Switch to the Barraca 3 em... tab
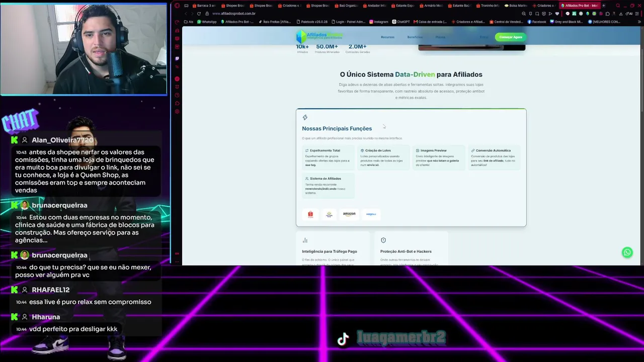 tap(204, 6)
